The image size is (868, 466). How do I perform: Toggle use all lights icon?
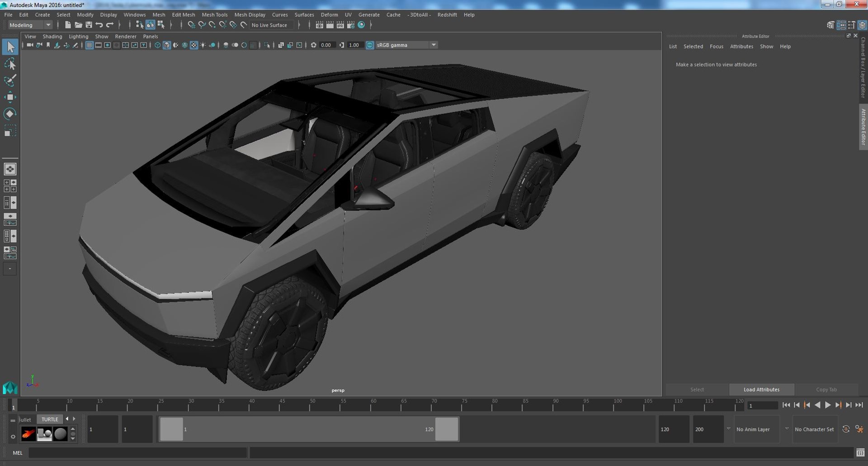[x=203, y=45]
